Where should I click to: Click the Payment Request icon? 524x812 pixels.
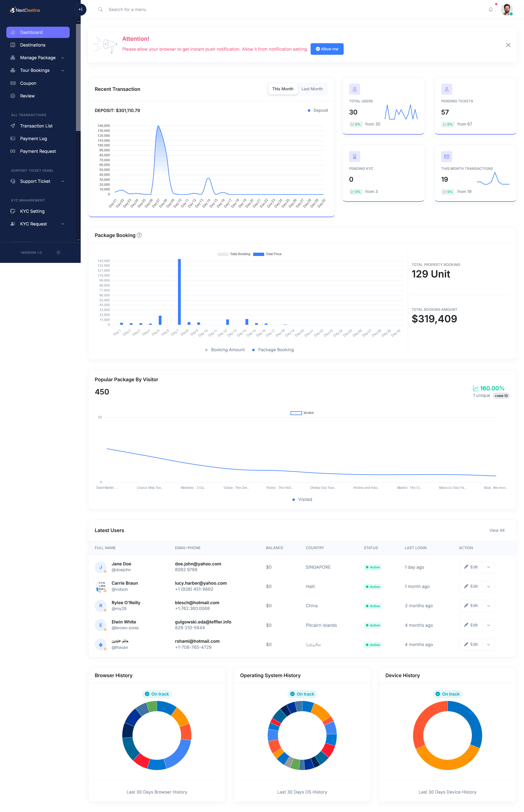[x=13, y=151]
